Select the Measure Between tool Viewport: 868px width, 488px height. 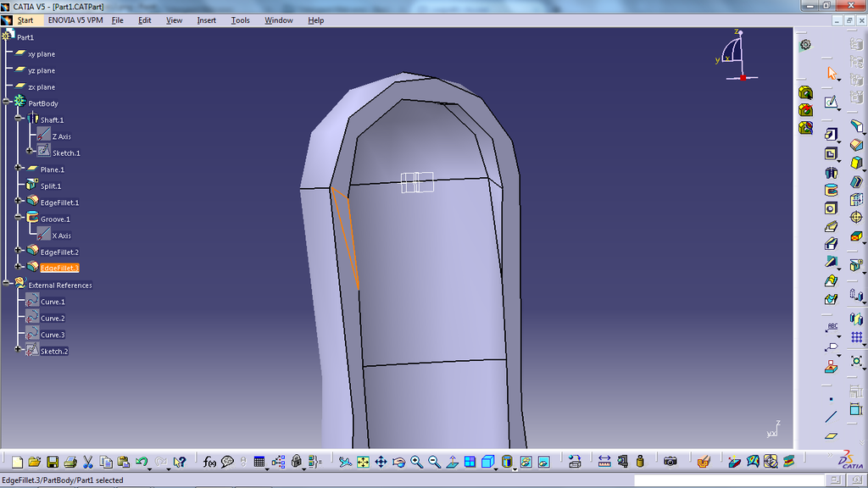tap(604, 462)
